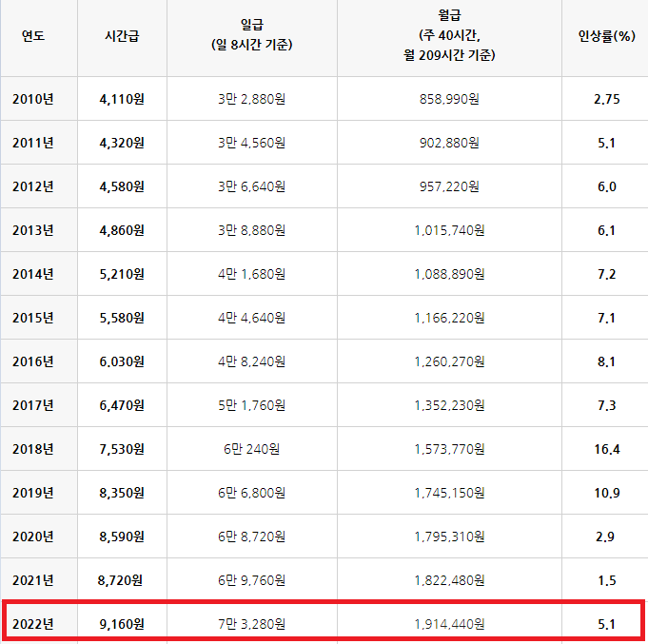Select monthly wage 858,990원
Viewport: 648px width, 644px height.
tap(449, 99)
